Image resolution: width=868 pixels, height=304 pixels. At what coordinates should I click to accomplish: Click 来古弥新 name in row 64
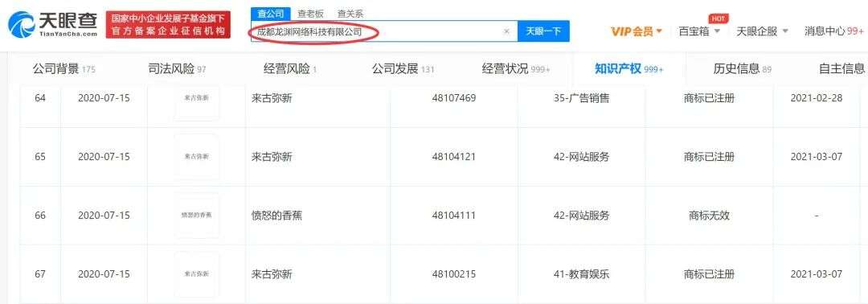coord(272,99)
